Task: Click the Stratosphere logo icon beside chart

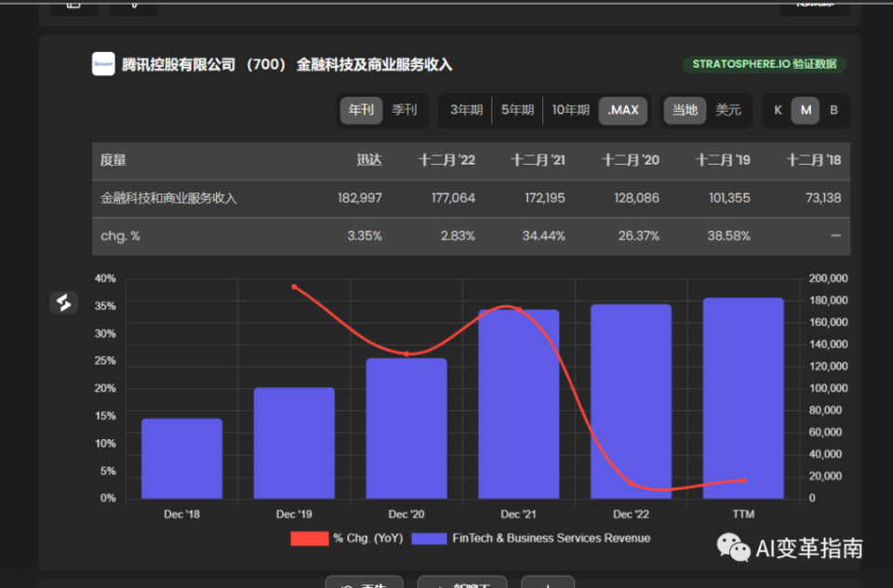Action: pyautogui.click(x=63, y=302)
